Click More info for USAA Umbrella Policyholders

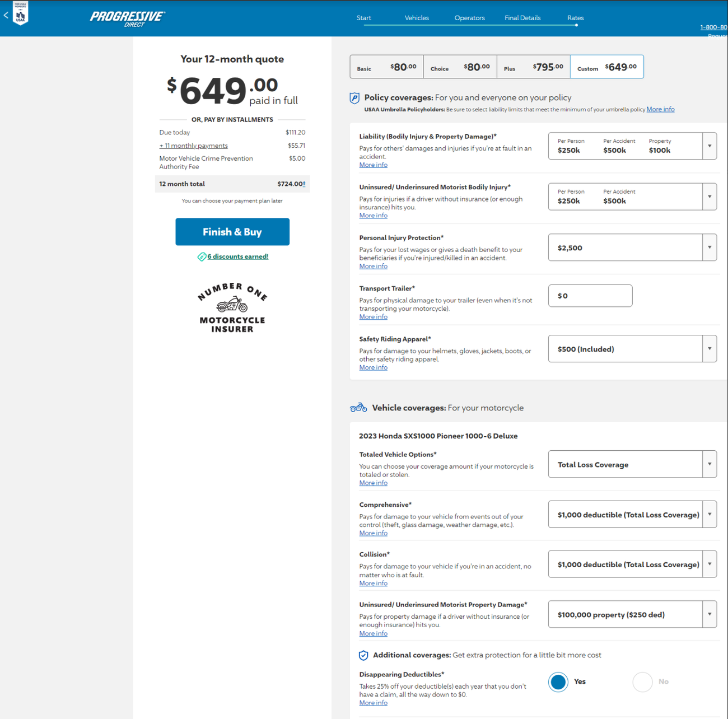(660, 109)
